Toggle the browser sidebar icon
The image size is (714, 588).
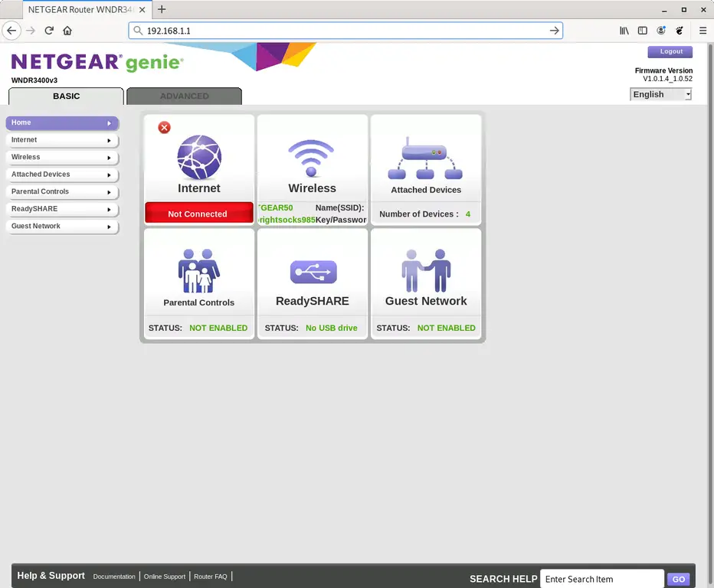point(643,31)
